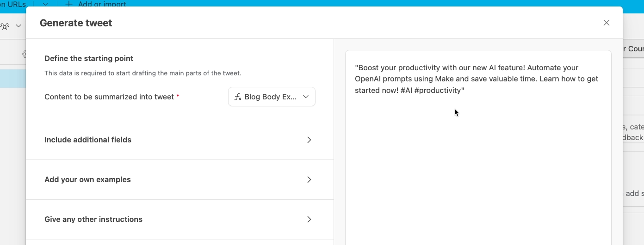Click the Generate tweet dialog title
The image size is (644, 245).
(x=76, y=23)
